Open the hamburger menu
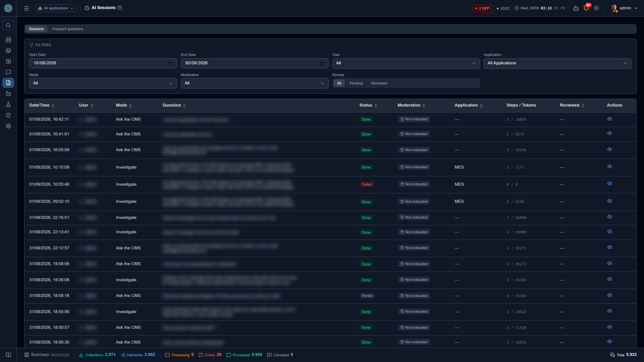This screenshot has height=362, width=644. (26, 8)
